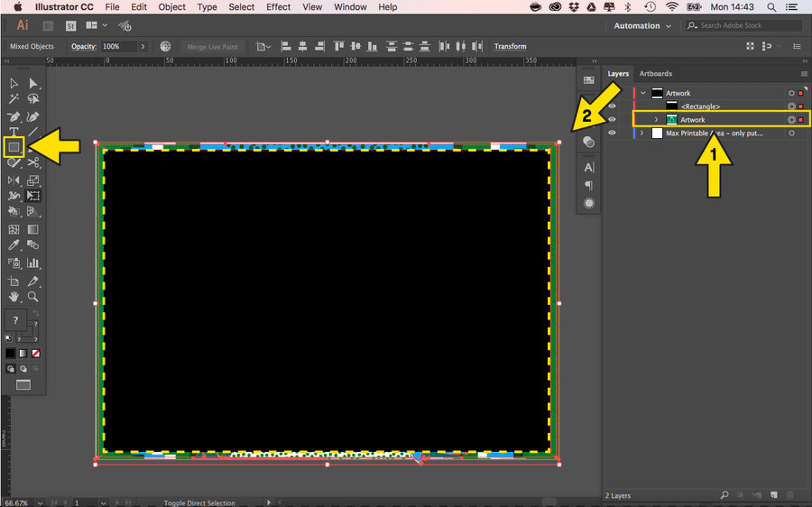Click Horizontal Align Left icon
Viewport: 812px width, 507px height.
tap(285, 46)
